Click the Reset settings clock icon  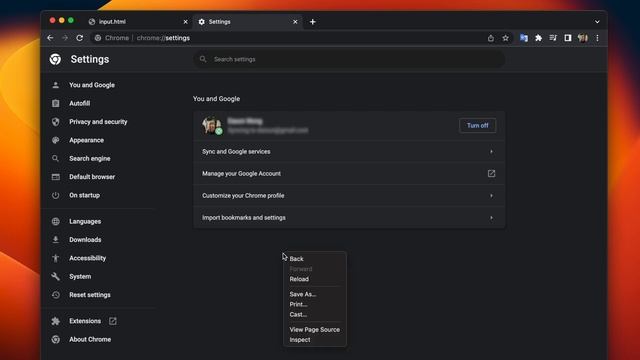click(x=56, y=295)
